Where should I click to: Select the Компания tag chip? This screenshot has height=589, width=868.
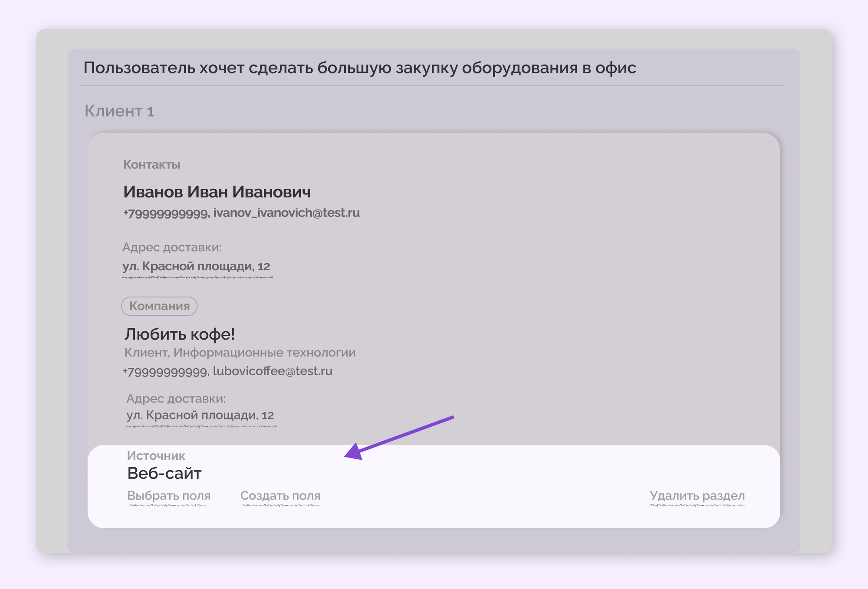click(159, 306)
